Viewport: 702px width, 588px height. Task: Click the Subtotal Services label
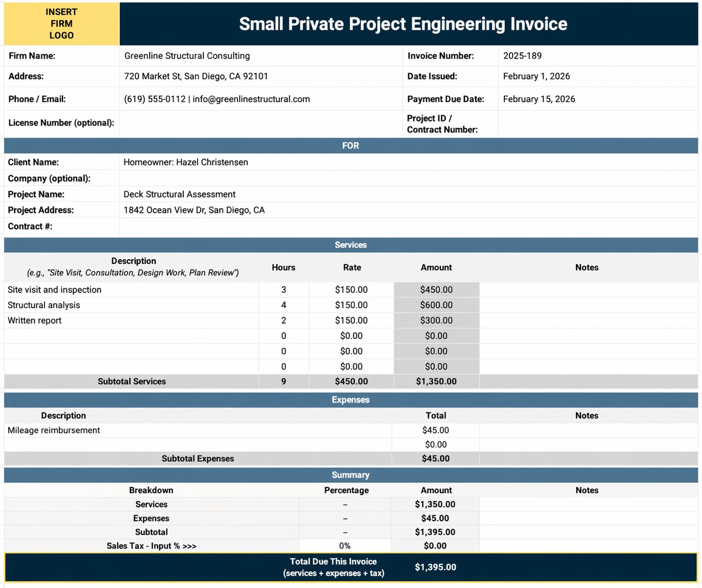click(x=132, y=382)
